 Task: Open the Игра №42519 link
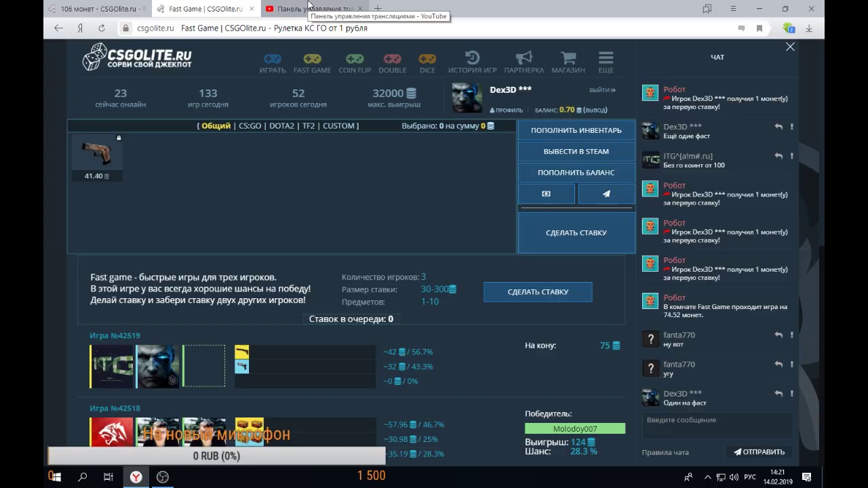[x=115, y=335]
